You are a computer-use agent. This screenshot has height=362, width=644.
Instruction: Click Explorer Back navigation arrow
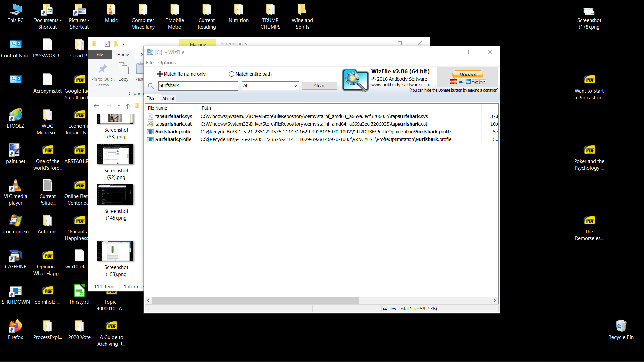[96, 106]
